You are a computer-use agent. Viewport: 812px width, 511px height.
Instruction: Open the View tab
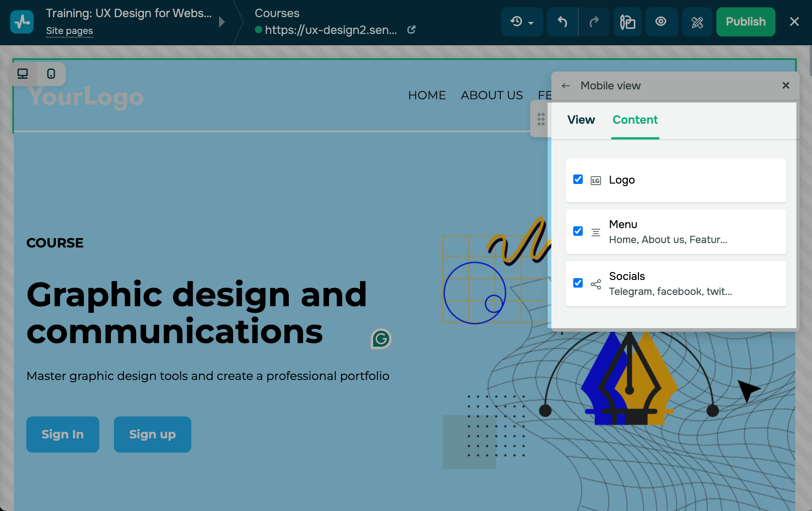tap(581, 120)
